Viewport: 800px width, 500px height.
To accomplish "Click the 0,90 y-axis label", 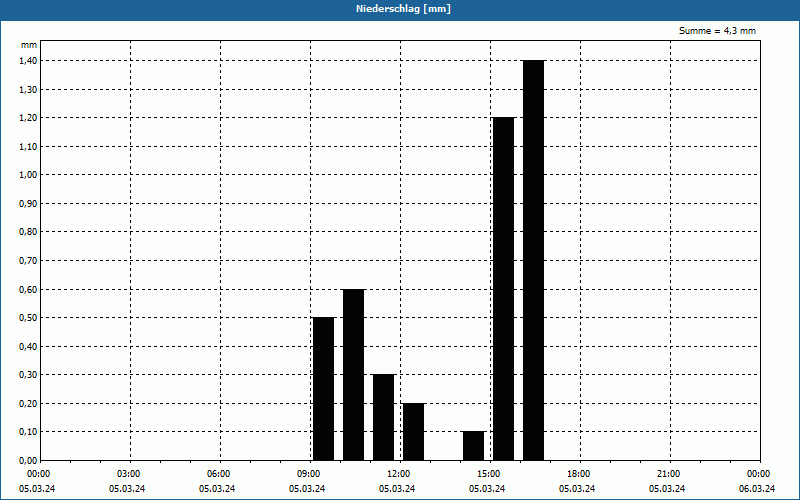I will pyautogui.click(x=28, y=204).
